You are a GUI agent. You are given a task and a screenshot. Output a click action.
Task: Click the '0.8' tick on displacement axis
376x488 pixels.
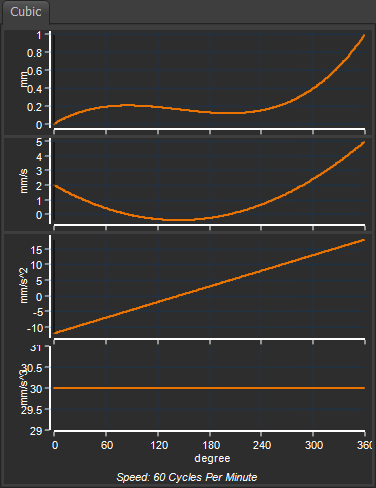tap(34, 53)
